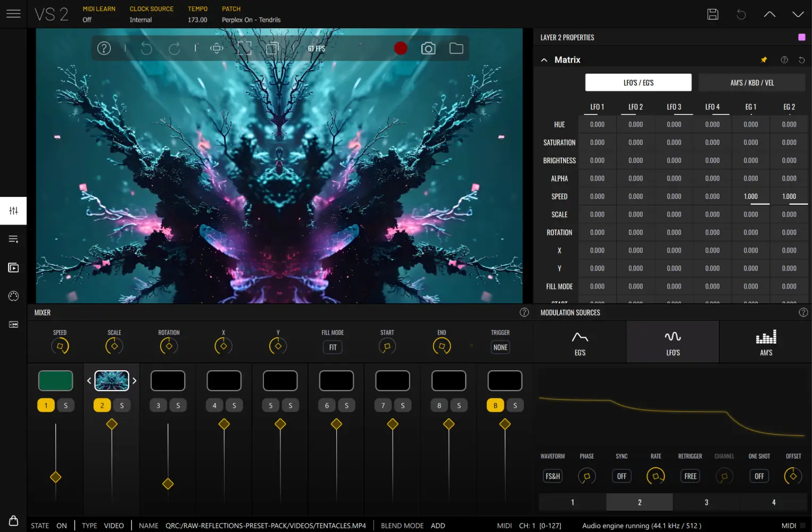
Task: Start recording with the red record button
Action: (400, 48)
